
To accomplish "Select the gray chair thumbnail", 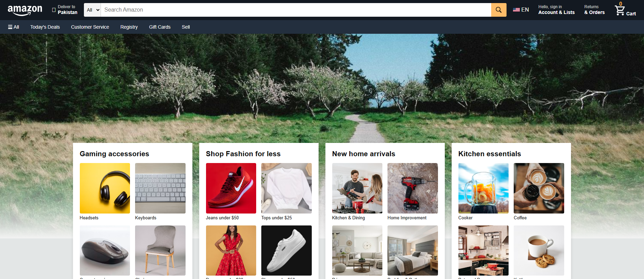I will (x=160, y=250).
